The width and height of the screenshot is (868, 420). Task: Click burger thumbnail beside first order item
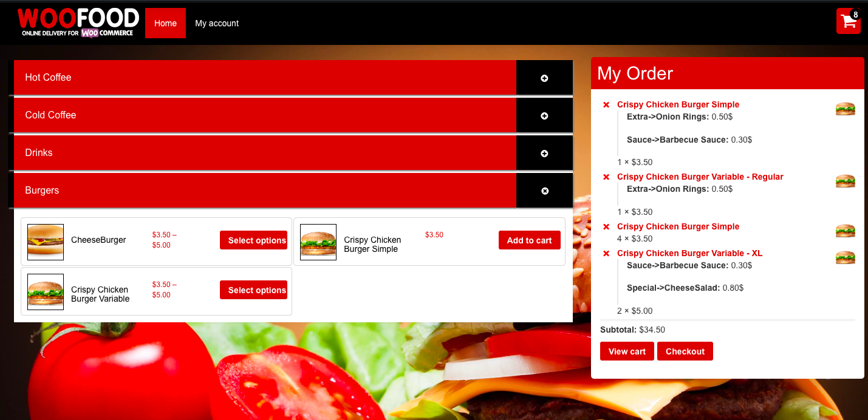(846, 109)
